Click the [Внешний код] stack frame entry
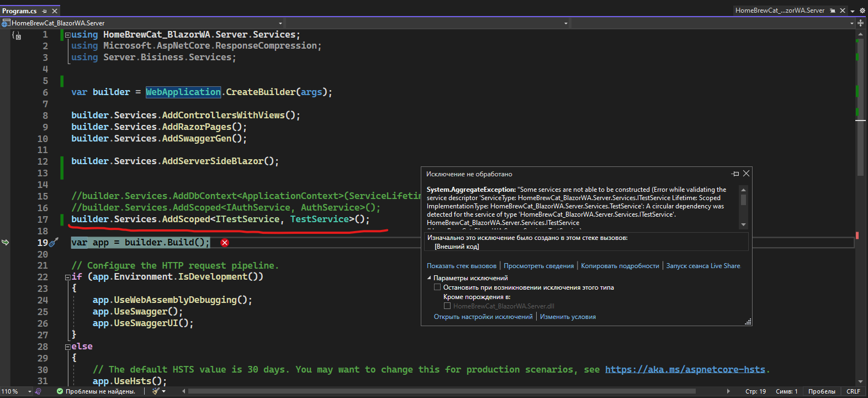 click(x=457, y=247)
